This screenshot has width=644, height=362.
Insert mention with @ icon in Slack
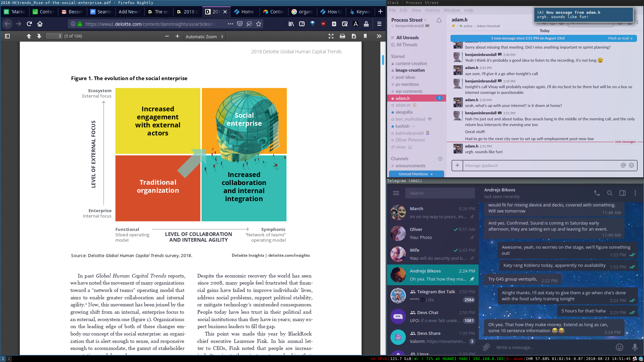coord(623,165)
